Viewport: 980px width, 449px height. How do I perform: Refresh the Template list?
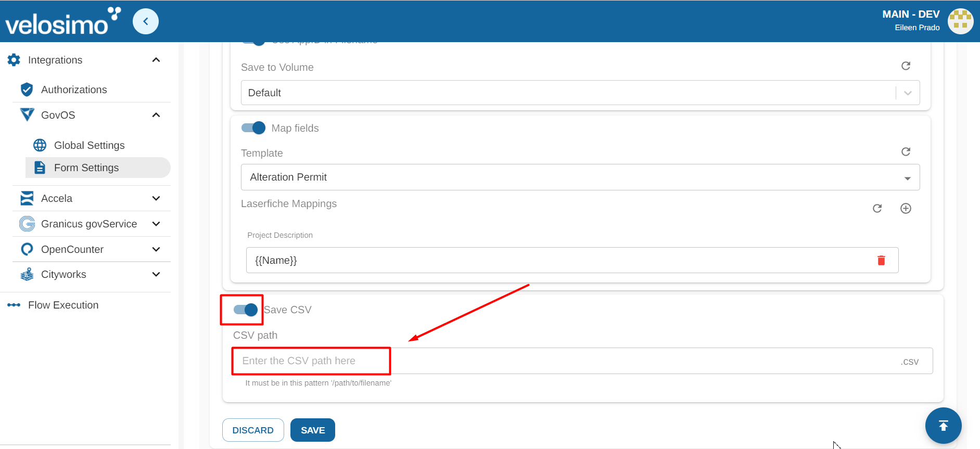click(906, 151)
